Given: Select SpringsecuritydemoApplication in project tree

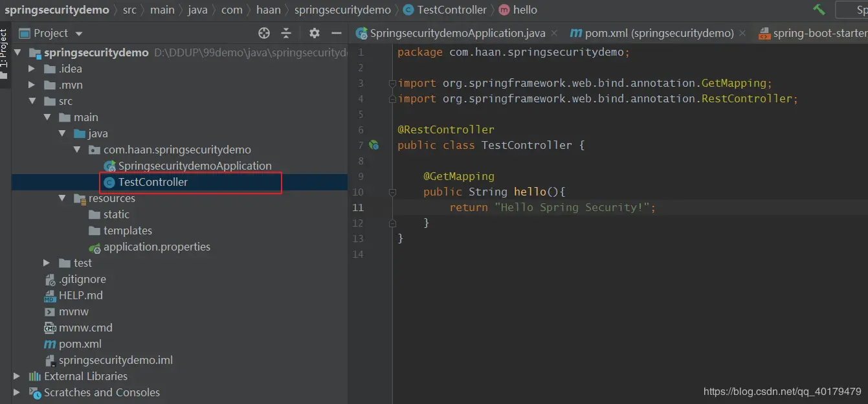Looking at the screenshot, I should click(195, 166).
